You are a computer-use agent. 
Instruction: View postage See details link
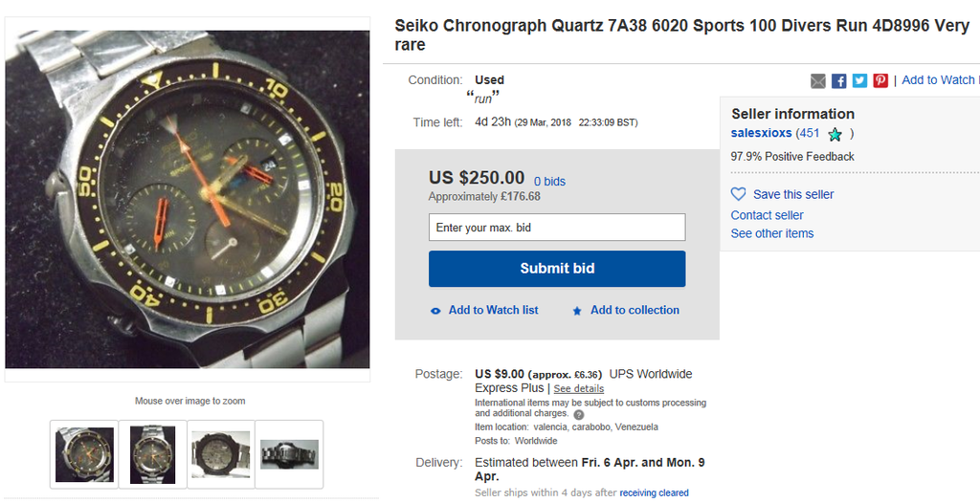coord(579,389)
